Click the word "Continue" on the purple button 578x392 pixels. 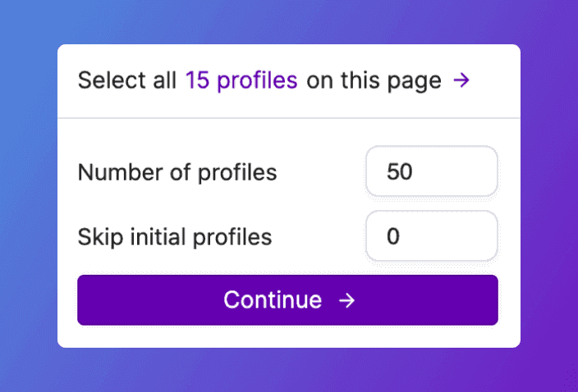pos(273,300)
